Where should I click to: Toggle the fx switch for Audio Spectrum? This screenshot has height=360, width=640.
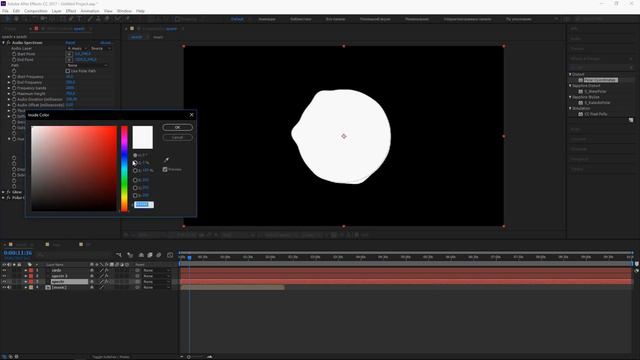coord(8,42)
